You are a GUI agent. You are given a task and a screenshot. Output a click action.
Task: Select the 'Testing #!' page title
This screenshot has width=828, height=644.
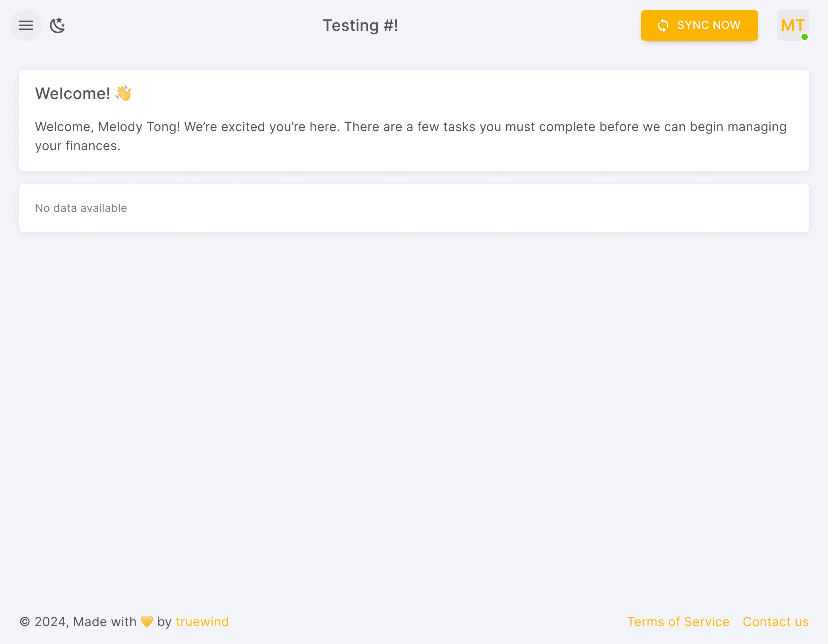click(361, 25)
